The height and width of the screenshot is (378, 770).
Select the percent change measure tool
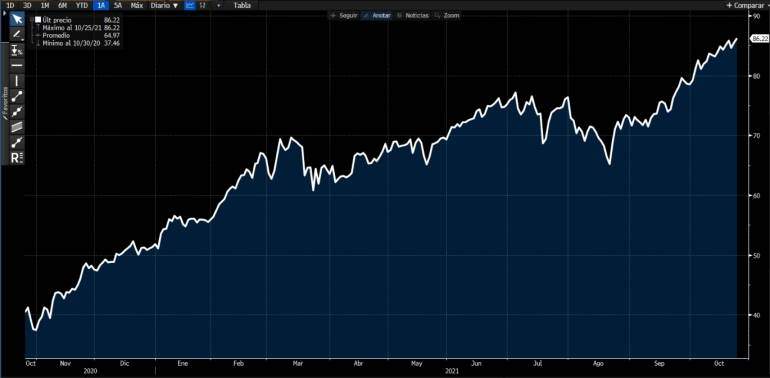click(x=17, y=50)
